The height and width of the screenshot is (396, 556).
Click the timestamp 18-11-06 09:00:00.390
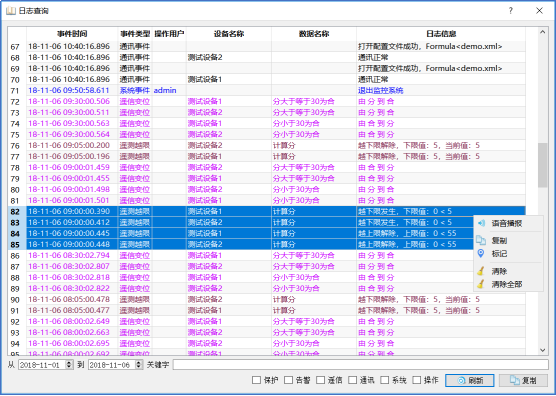pos(69,211)
